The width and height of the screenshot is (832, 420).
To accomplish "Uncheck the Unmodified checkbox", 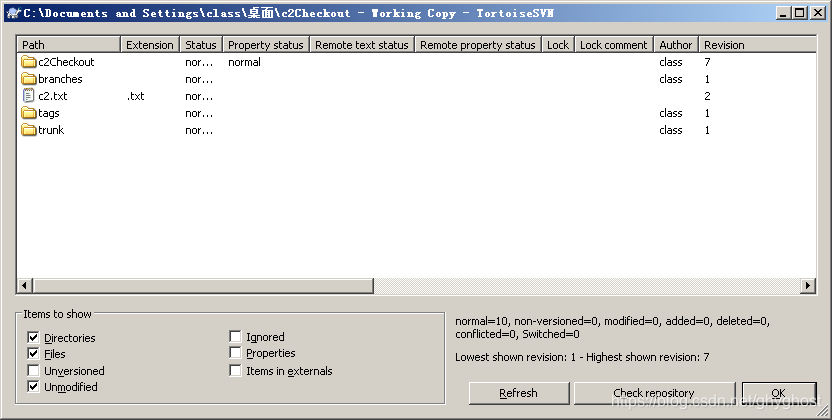I will [33, 387].
